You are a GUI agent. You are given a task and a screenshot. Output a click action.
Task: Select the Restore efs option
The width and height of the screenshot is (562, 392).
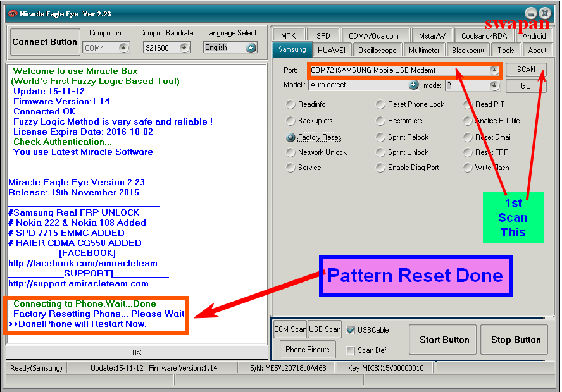coord(399,121)
